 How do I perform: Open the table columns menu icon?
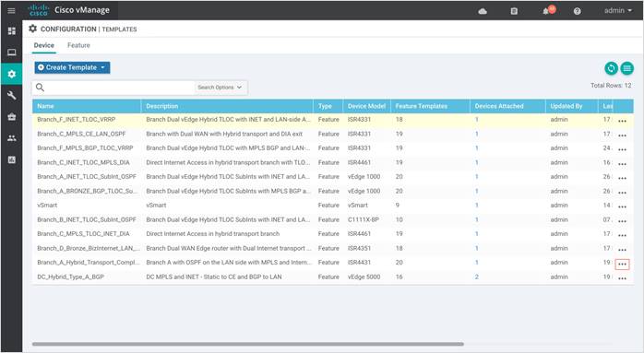tap(626, 68)
